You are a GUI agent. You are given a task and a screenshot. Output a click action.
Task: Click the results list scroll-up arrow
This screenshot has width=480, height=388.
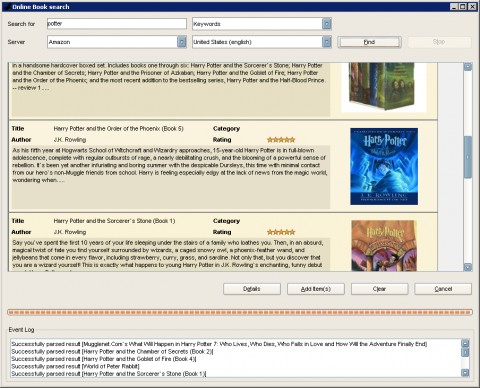click(468, 67)
